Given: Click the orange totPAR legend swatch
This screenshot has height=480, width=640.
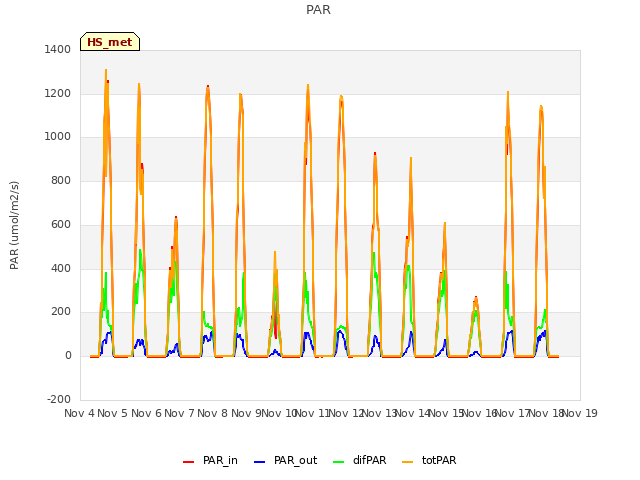Looking at the screenshot, I should (x=408, y=462).
